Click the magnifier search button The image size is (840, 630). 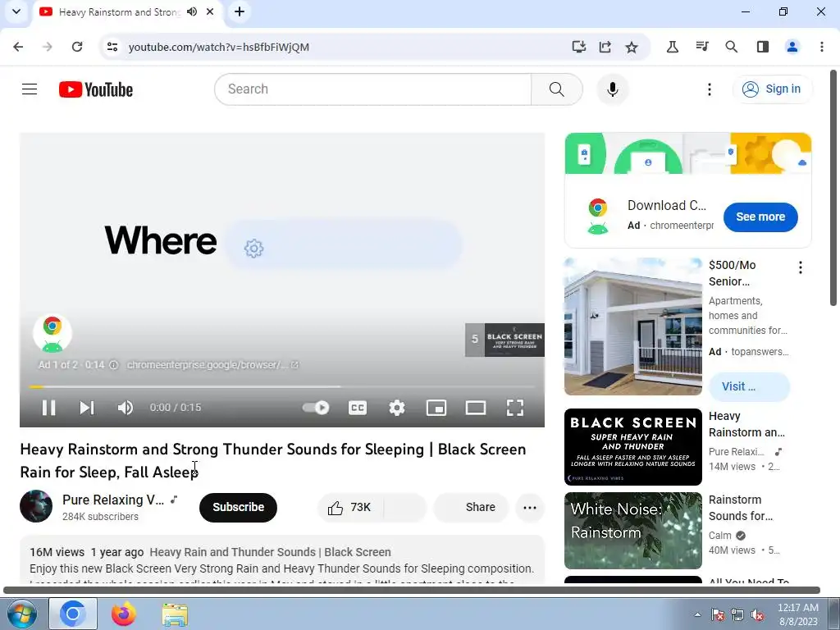pyautogui.click(x=557, y=89)
